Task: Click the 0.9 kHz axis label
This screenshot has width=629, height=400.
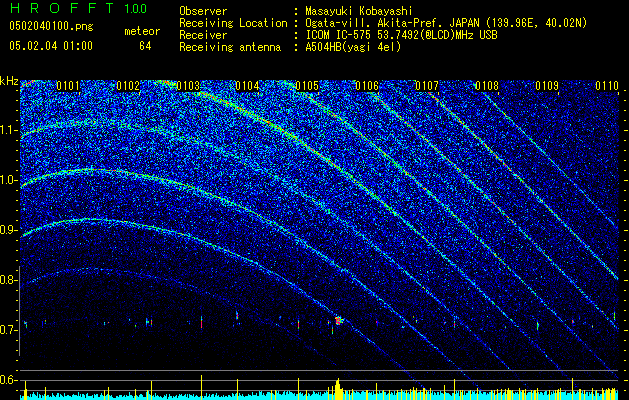Action: coord(8,230)
